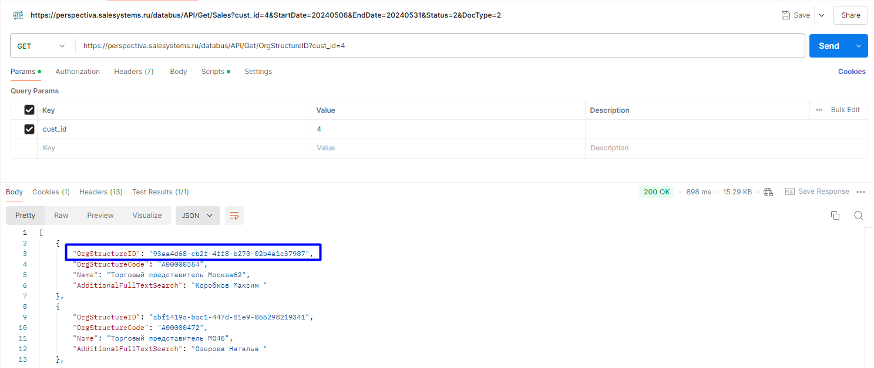The image size is (874, 368).
Task: Select the Raw view mode
Action: 61,216
